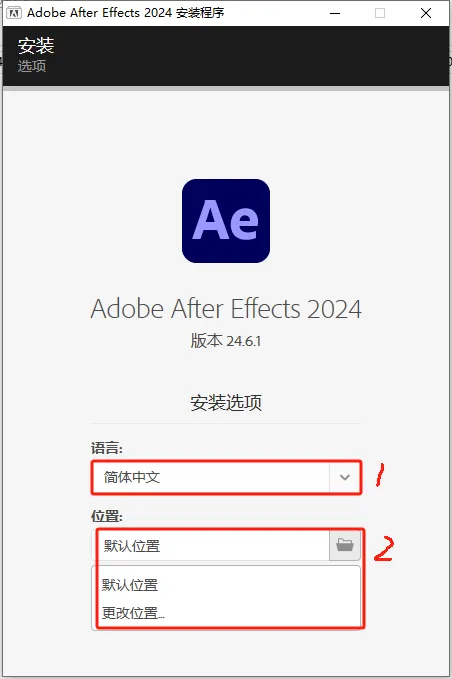Image resolution: width=452 pixels, height=679 pixels.
Task: Click the Adobe After Effects 2024 product title
Action: pyautogui.click(x=226, y=308)
